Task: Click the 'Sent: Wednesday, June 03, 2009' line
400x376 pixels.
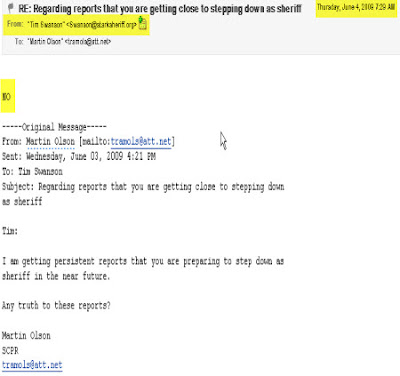Action: (x=79, y=157)
